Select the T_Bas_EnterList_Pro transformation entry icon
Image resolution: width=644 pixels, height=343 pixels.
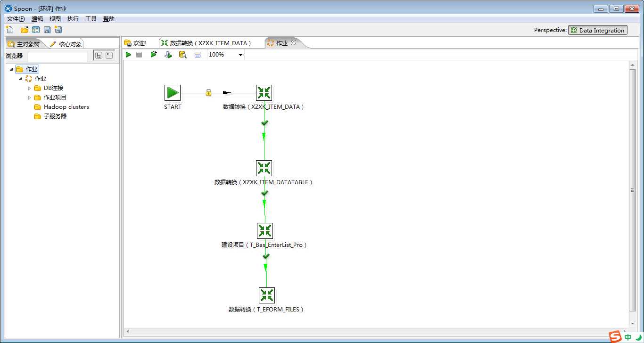[x=265, y=231]
